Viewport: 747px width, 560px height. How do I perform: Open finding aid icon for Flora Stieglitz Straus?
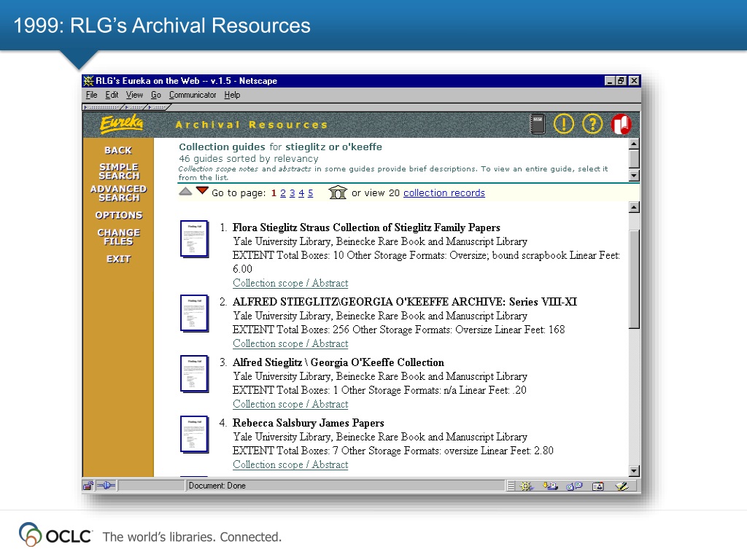coord(194,239)
